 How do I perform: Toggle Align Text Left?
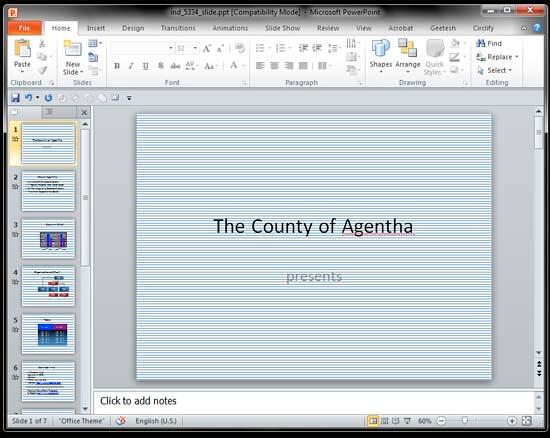(x=260, y=66)
